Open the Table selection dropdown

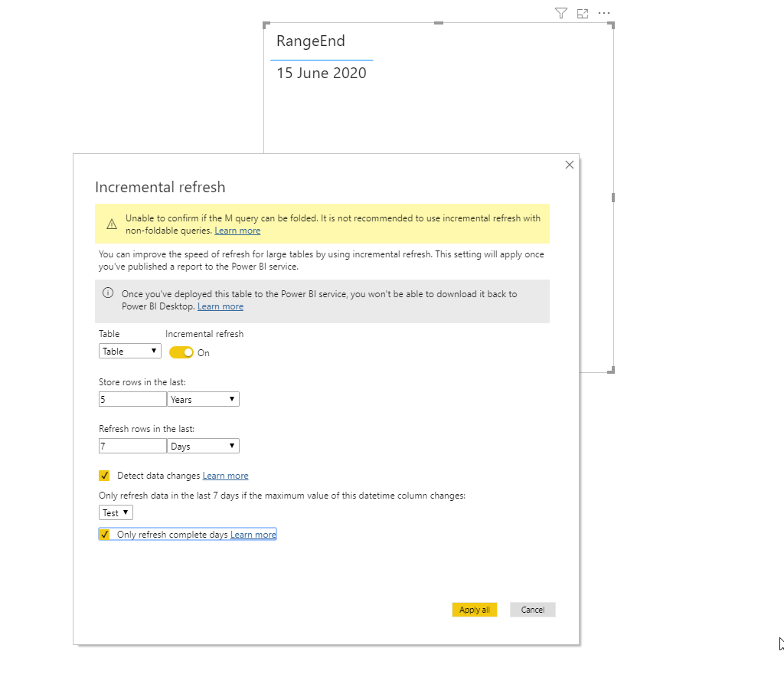[130, 352]
